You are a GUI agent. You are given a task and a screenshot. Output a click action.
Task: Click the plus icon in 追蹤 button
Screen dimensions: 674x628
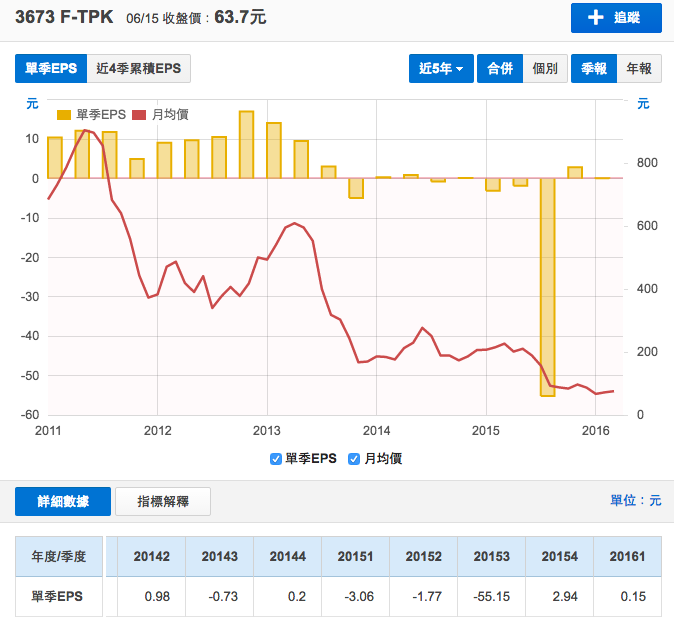coord(596,18)
